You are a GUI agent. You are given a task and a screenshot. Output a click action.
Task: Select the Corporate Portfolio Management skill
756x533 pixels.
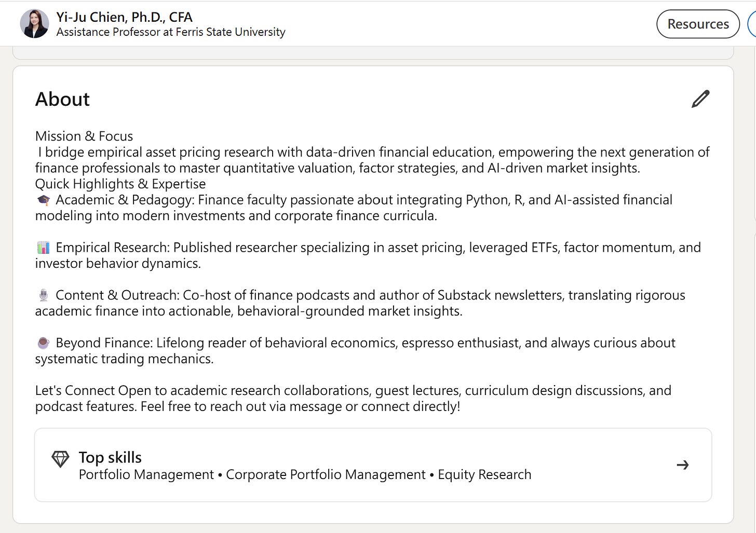[x=326, y=475]
